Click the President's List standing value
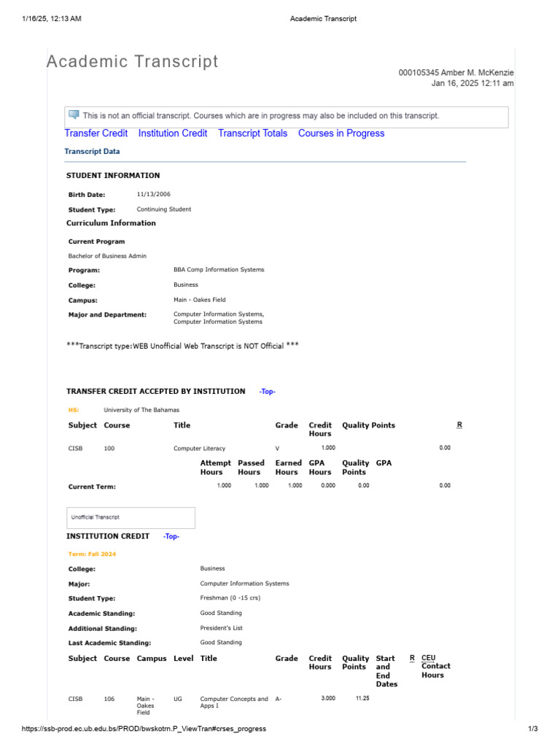This screenshot has width=560, height=747. pyautogui.click(x=221, y=628)
